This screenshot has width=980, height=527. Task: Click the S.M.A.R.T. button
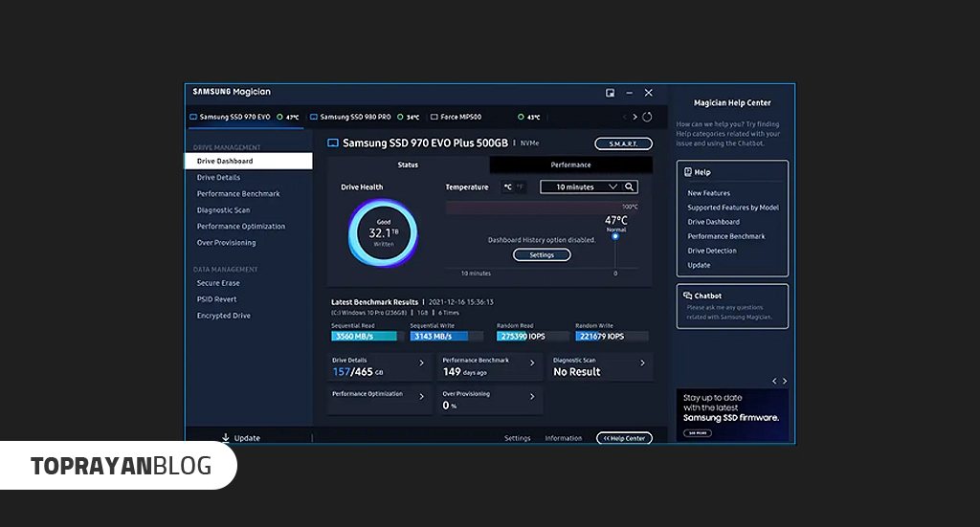(623, 143)
